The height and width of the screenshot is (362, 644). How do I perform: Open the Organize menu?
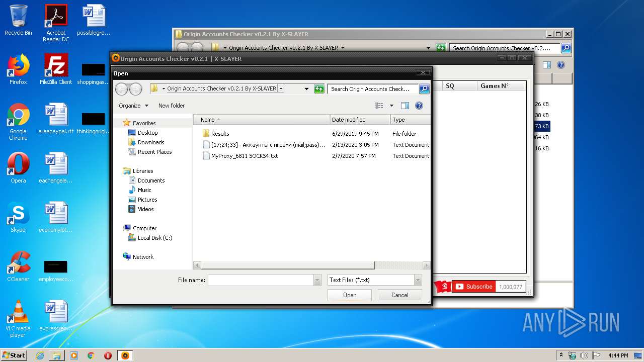133,106
